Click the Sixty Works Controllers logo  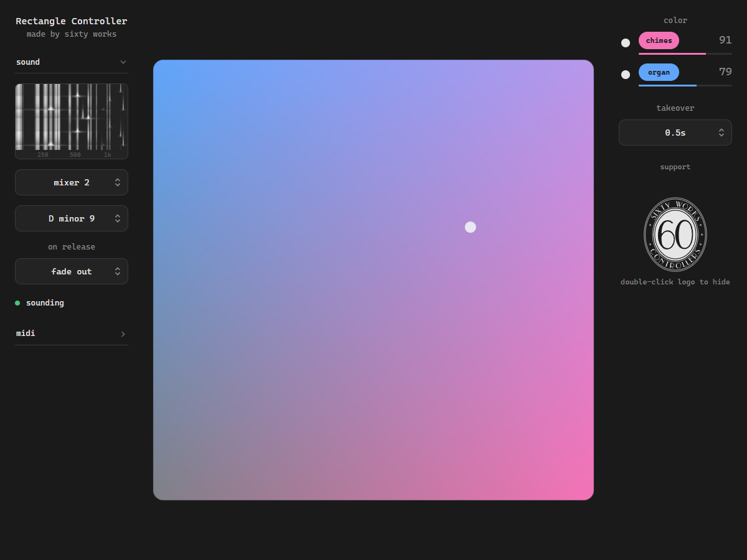675,235
